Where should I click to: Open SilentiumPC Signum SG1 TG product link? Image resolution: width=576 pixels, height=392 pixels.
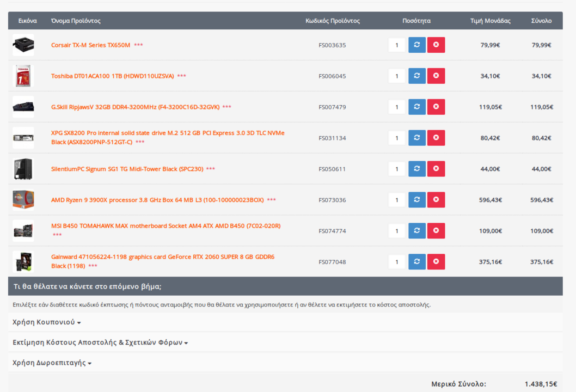[x=127, y=169]
